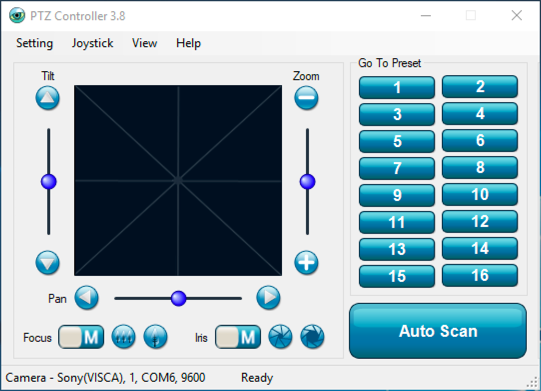
Task: Click the Pan left arrow button
Action: pyautogui.click(x=87, y=297)
